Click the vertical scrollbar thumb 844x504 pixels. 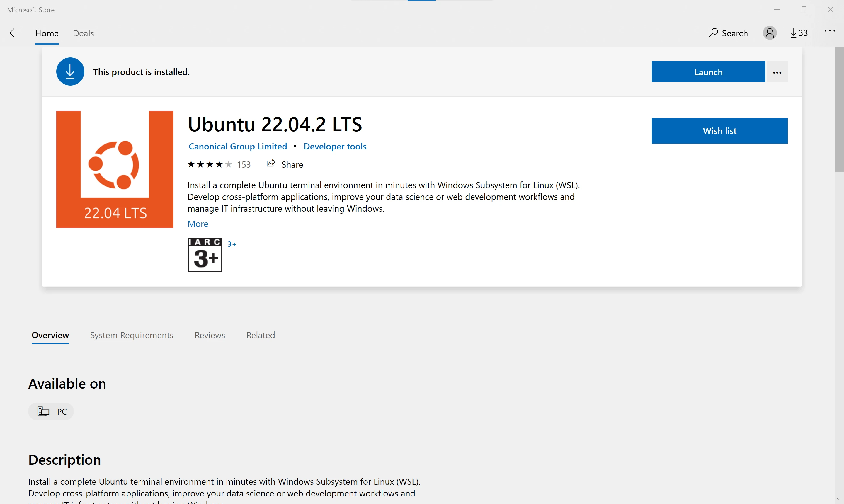839,109
